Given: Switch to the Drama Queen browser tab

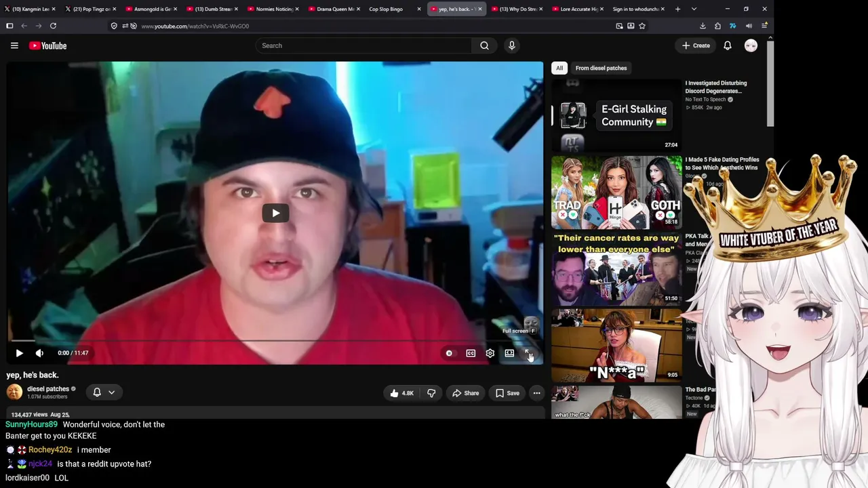Looking at the screenshot, I should (334, 9).
